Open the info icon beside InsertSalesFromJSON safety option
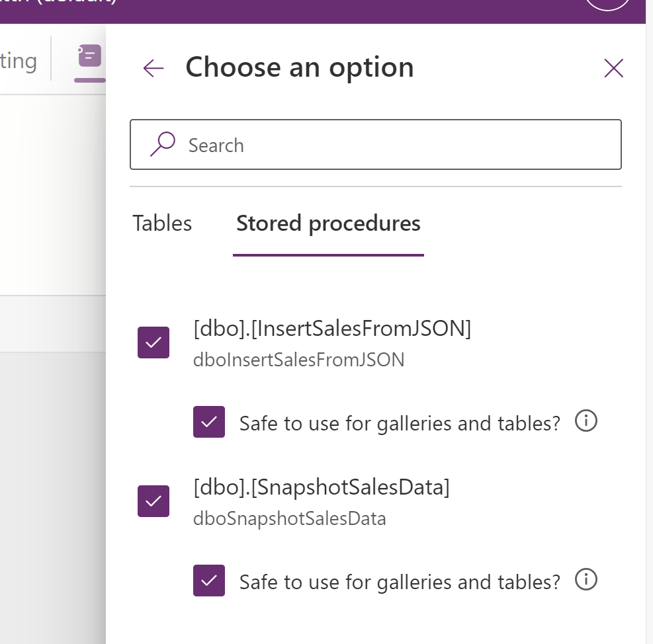Image resolution: width=653 pixels, height=644 pixels. [x=586, y=421]
